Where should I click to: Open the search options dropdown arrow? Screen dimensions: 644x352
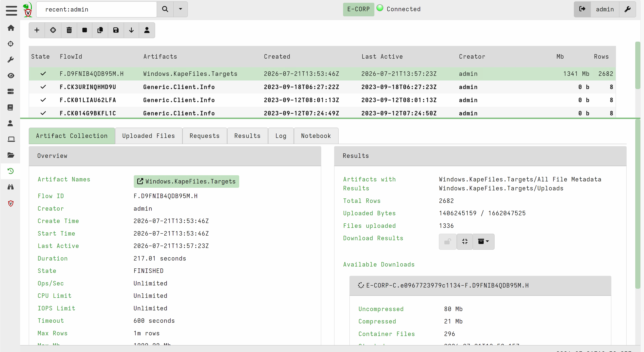(x=181, y=9)
